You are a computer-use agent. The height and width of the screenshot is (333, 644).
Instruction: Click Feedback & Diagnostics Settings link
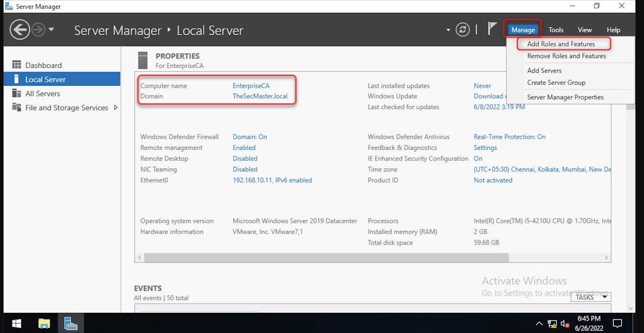[485, 147]
